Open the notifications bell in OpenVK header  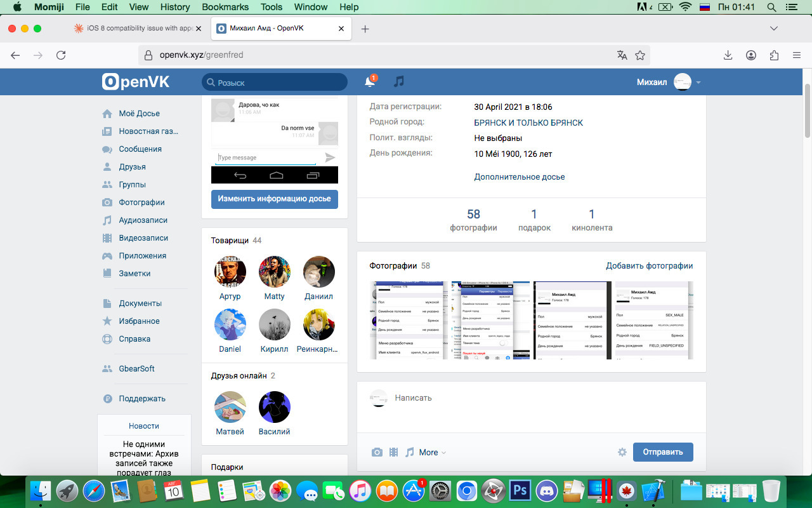pos(370,82)
